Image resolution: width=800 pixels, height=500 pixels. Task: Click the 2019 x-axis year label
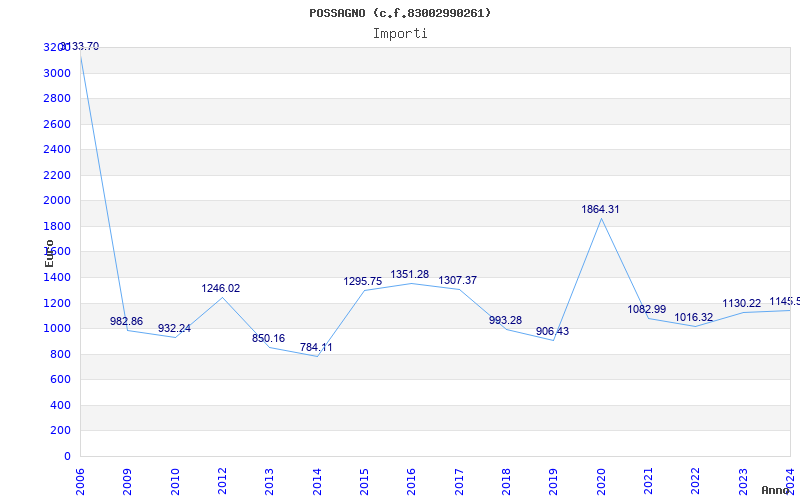pyautogui.click(x=554, y=482)
